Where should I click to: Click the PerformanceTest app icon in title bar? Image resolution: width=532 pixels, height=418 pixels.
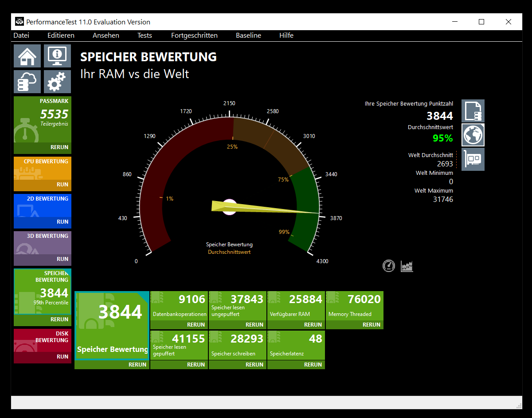20,22
